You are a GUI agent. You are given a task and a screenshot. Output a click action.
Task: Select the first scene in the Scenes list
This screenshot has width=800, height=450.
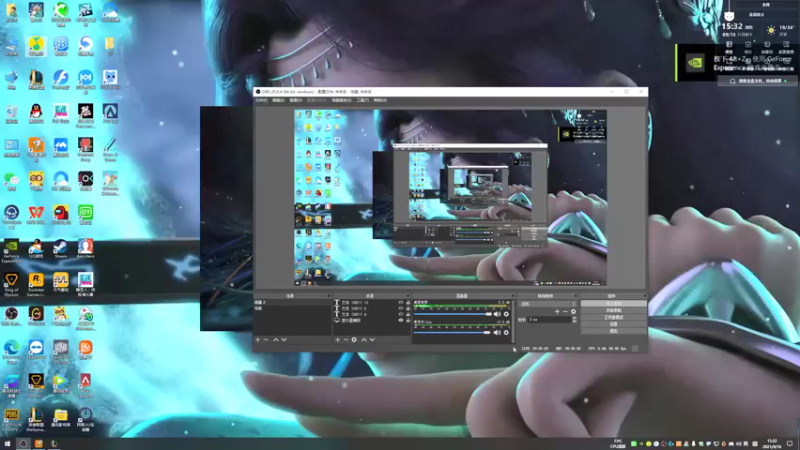pos(292,303)
